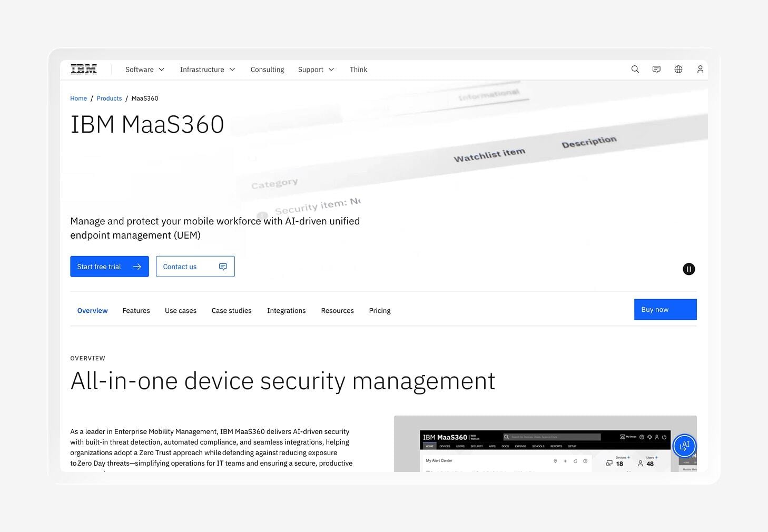Open the chat icon in header

(x=656, y=69)
